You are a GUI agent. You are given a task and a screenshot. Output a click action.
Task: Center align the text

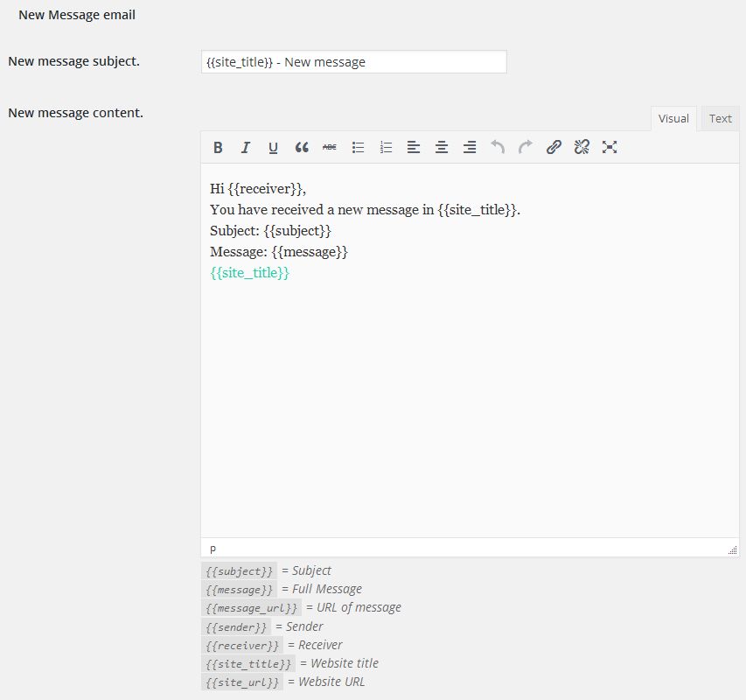tap(442, 148)
